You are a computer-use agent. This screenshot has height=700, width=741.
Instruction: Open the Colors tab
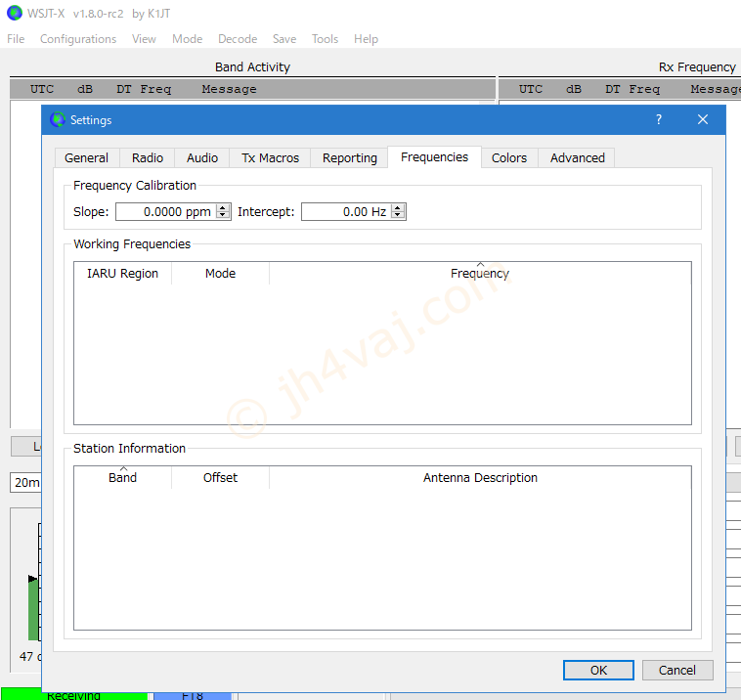pos(509,157)
